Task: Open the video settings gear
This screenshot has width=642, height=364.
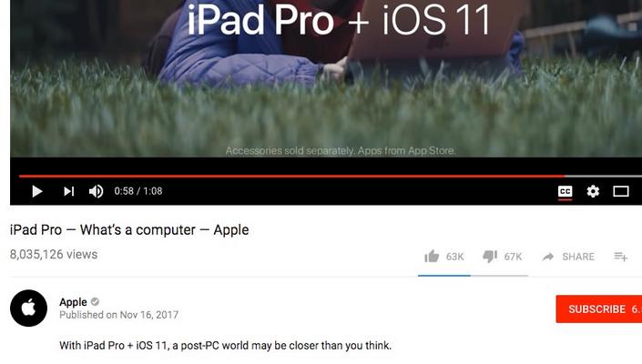Action: point(593,191)
